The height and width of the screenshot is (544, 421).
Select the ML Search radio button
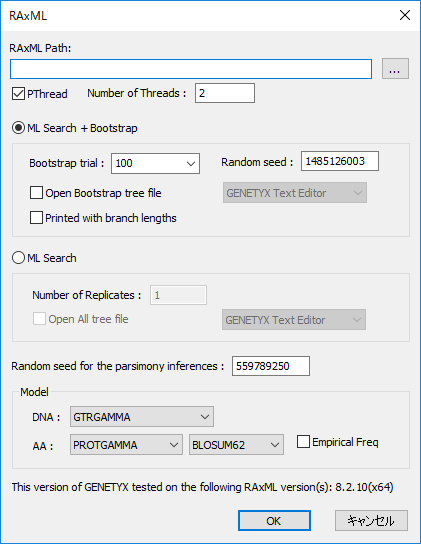click(18, 258)
